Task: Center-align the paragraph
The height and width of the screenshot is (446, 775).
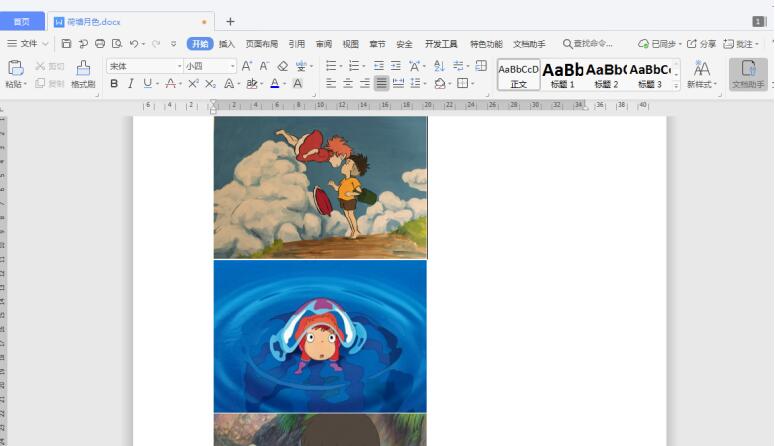Action: pyautogui.click(x=348, y=84)
